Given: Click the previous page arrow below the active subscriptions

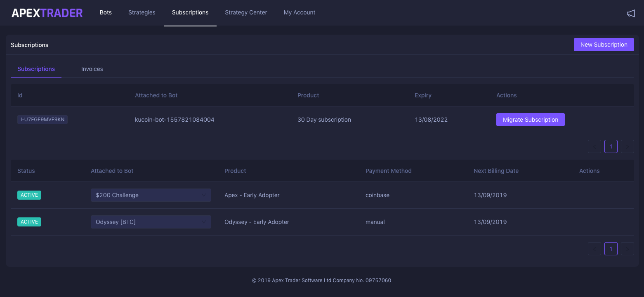Looking at the screenshot, I should pyautogui.click(x=594, y=248).
